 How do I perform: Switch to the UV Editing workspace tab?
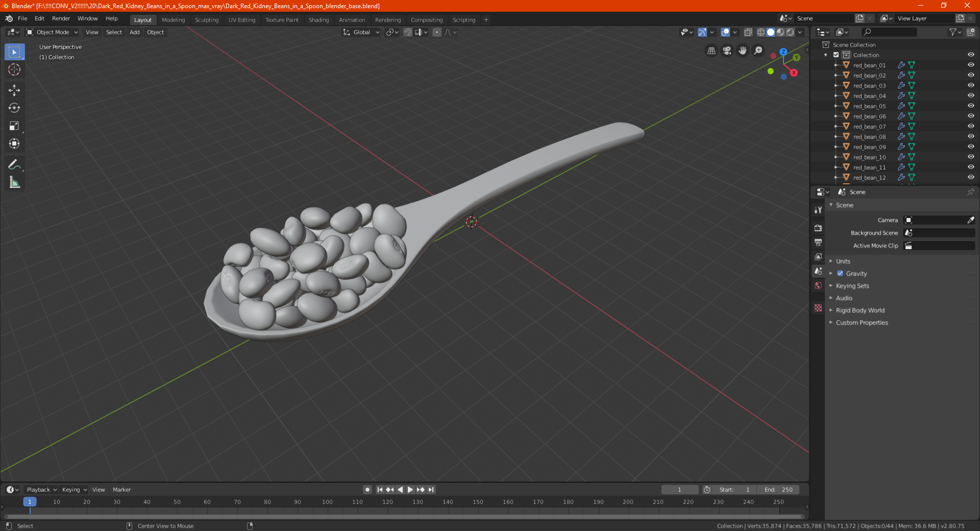[x=242, y=20]
